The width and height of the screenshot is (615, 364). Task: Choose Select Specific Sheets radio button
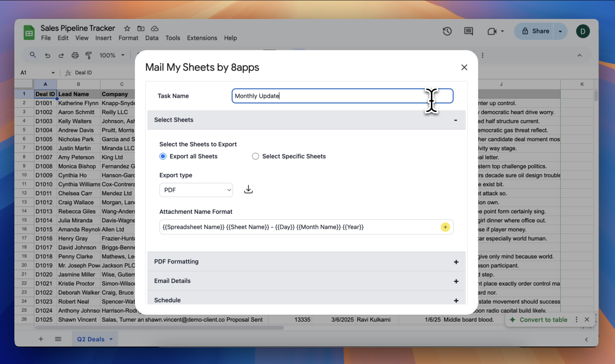tap(255, 156)
